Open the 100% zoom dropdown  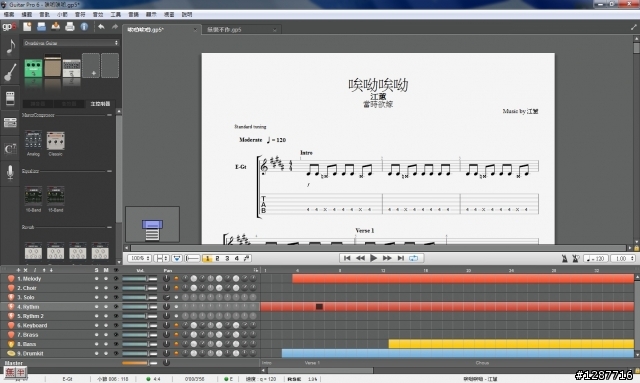pyautogui.click(x=139, y=258)
